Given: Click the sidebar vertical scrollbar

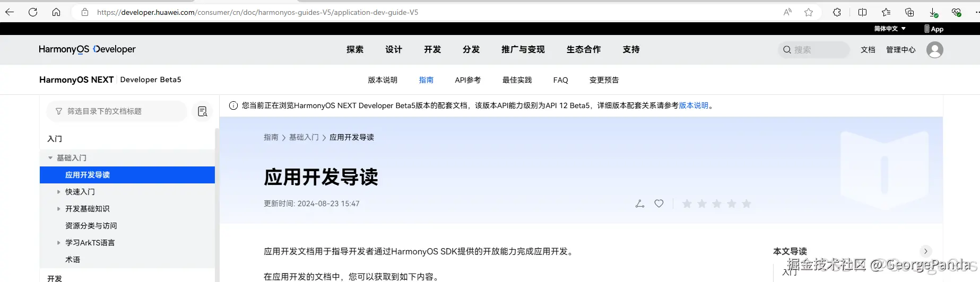Looking at the screenshot, I should (216, 205).
